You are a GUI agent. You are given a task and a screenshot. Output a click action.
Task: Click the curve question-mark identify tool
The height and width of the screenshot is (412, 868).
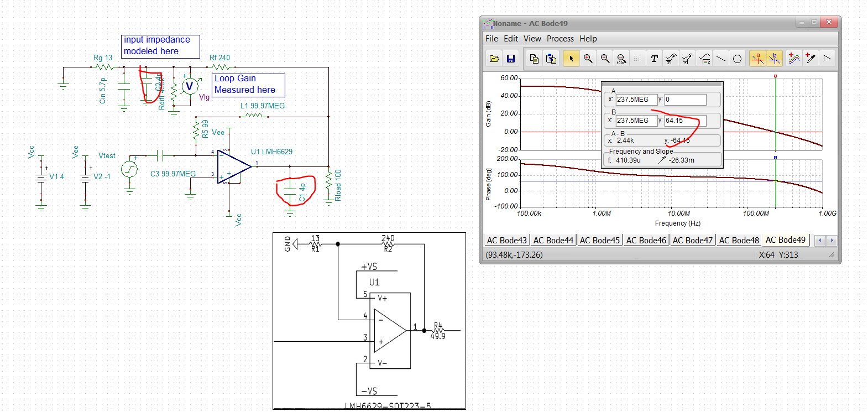click(688, 59)
